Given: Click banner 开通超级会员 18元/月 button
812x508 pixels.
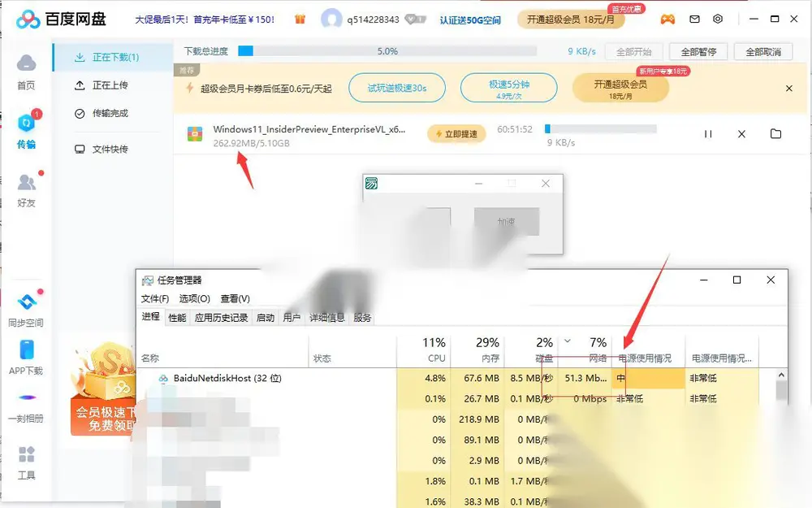Looking at the screenshot, I should 620,88.
